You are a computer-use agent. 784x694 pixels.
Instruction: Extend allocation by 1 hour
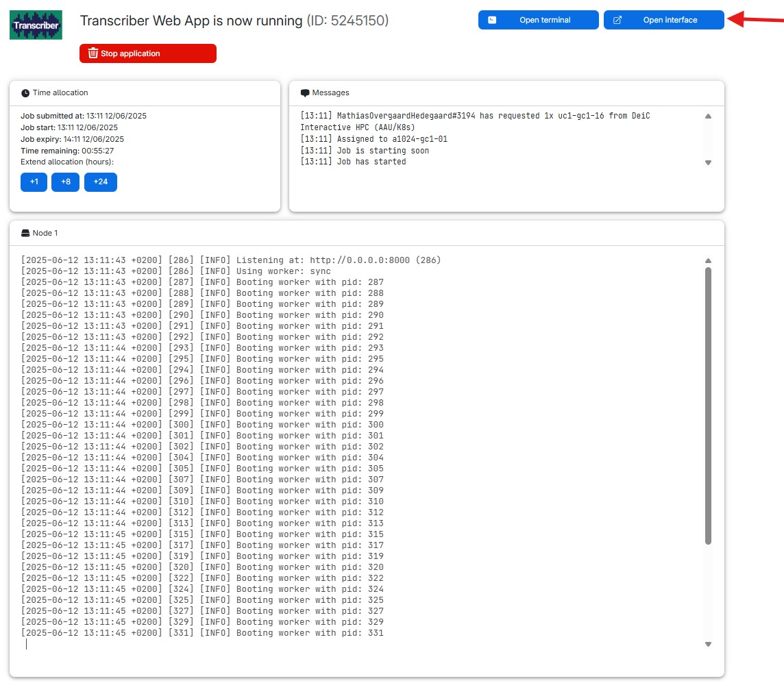coord(34,182)
